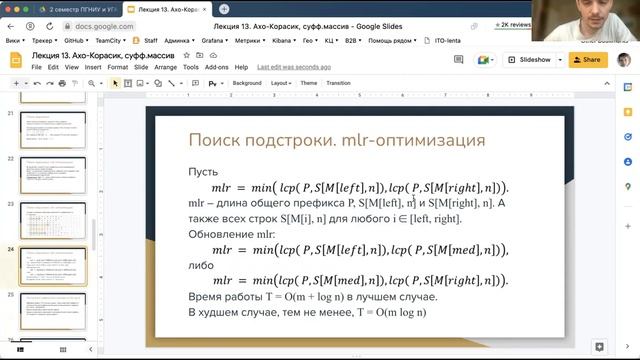Select the shape tool

coord(158,83)
